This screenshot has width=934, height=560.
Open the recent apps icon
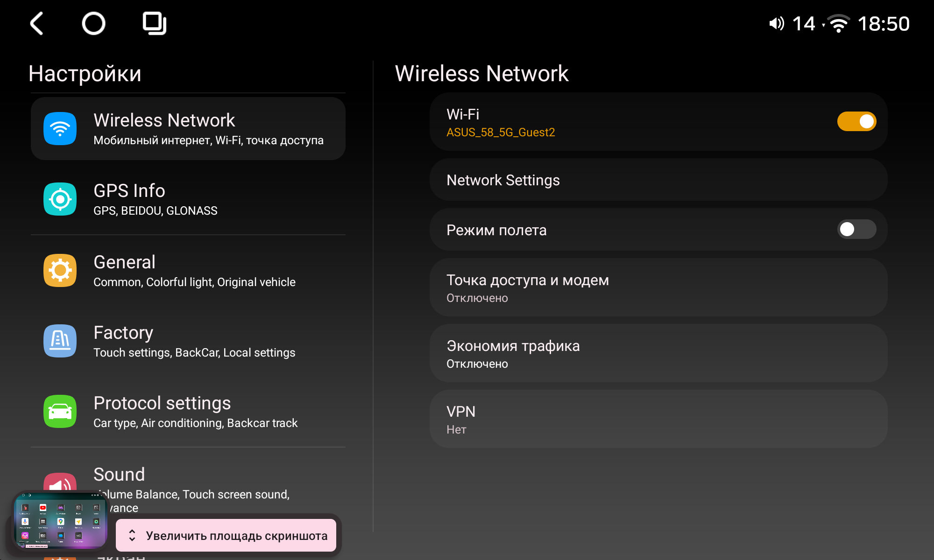coord(154,23)
